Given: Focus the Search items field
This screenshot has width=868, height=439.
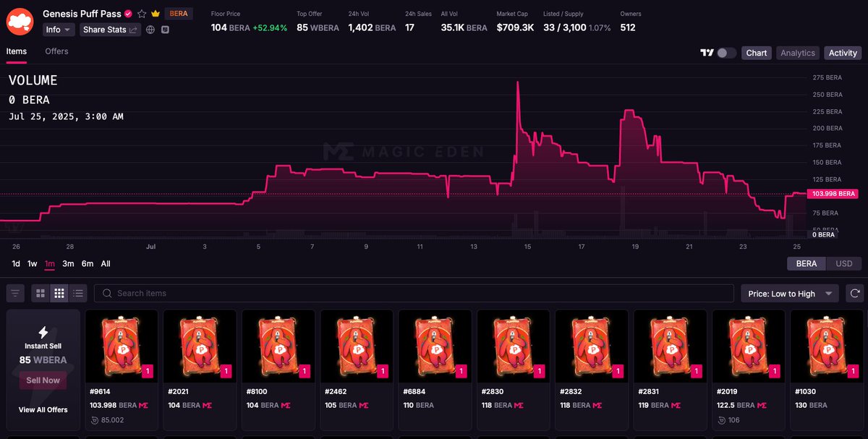Looking at the screenshot, I should tap(414, 294).
